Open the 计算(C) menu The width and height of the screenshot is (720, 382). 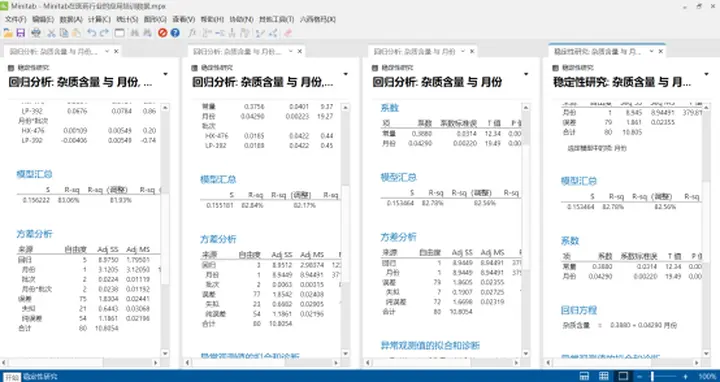(99, 19)
